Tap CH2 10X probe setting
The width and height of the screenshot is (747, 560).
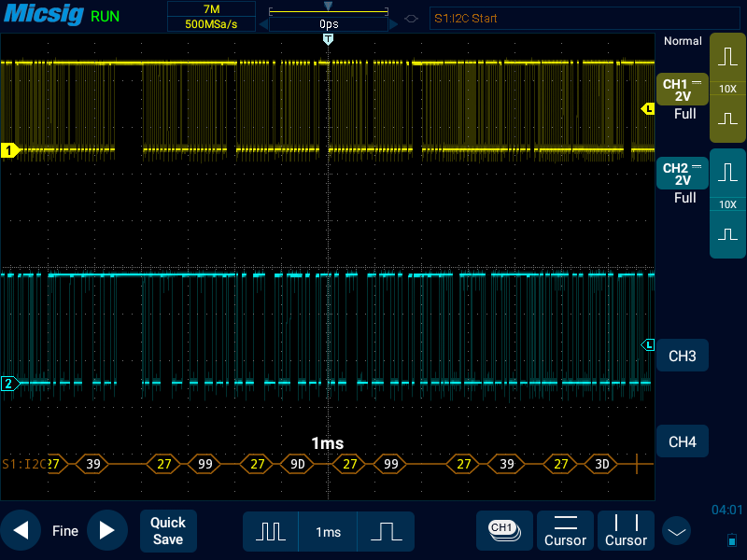tap(727, 204)
